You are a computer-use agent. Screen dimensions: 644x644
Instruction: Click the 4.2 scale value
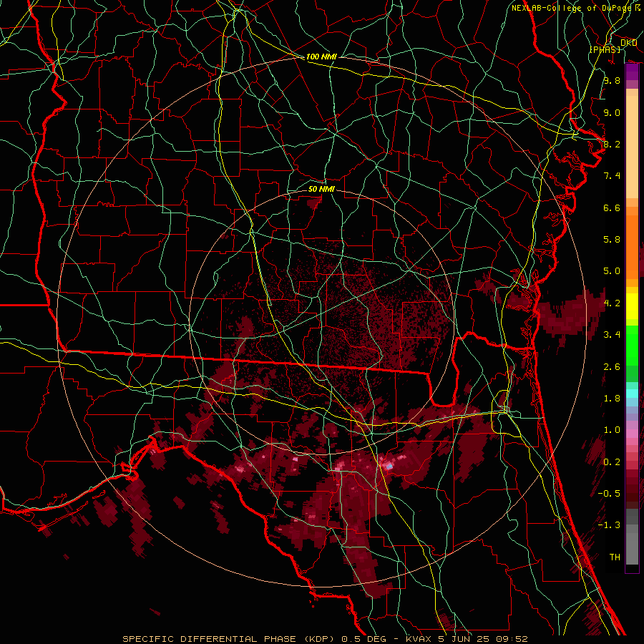(612, 303)
